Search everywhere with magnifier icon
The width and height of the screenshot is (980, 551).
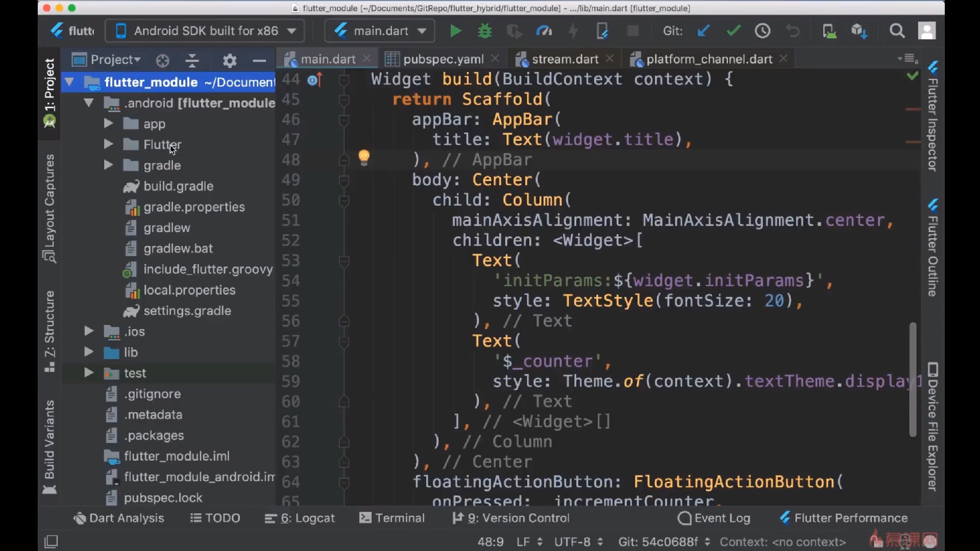tap(897, 31)
